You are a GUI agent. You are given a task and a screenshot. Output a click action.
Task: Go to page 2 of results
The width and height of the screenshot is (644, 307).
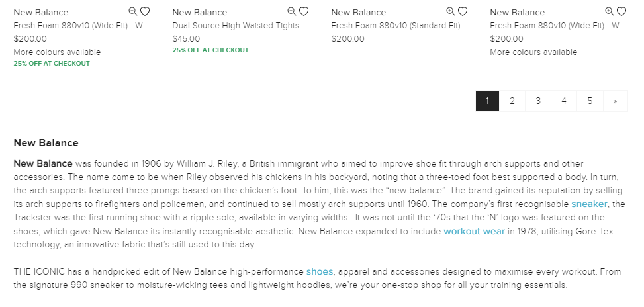512,101
